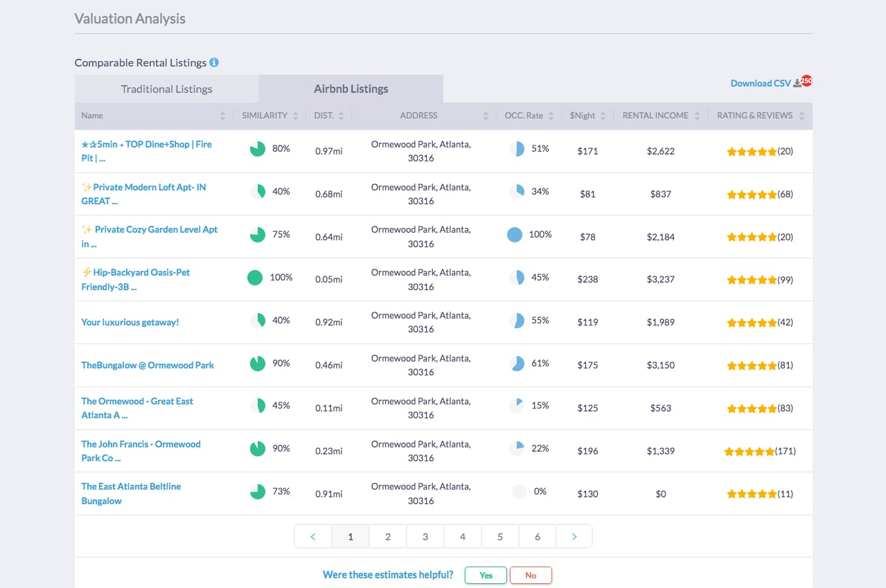This screenshot has width=886, height=588.
Task: Click the 55% occupancy pie for Your luxurious getaway
Action: (x=515, y=320)
